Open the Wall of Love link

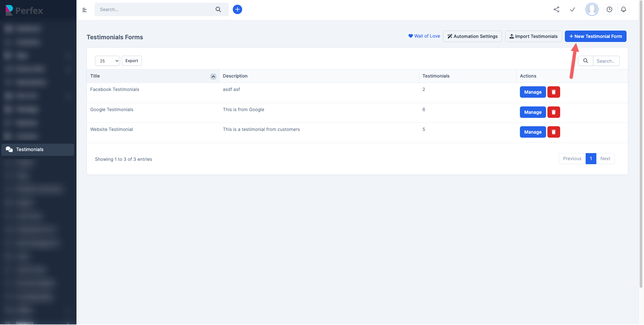pos(424,36)
